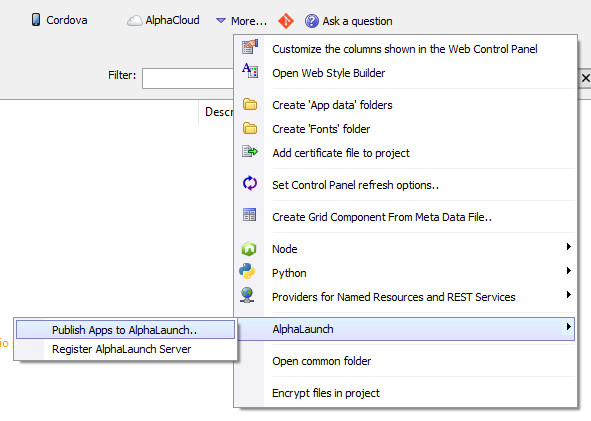This screenshot has width=591, height=421.
Task: Click the refresh options circular arrows icon
Action: tap(250, 184)
